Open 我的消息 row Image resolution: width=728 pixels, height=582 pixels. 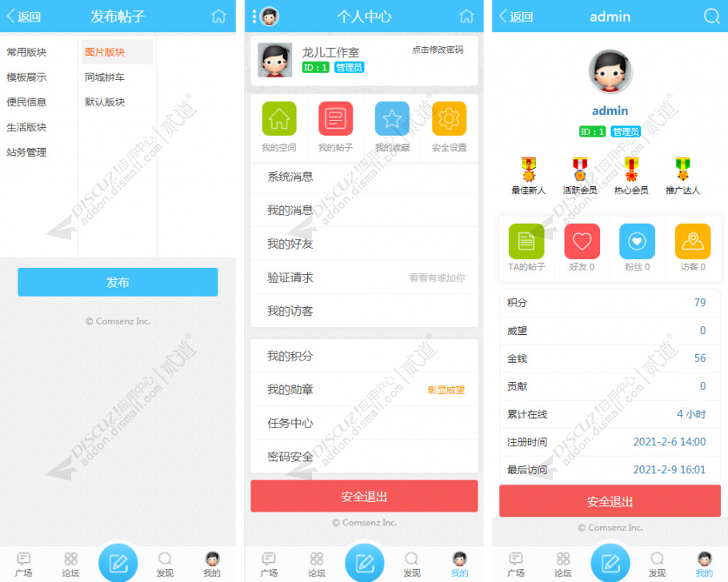tap(365, 210)
